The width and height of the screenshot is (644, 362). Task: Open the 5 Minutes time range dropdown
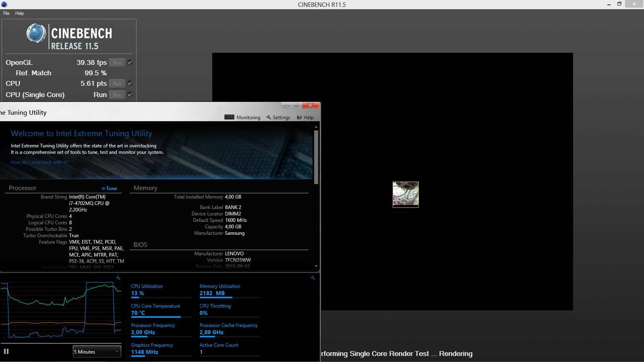pyautogui.click(x=97, y=352)
